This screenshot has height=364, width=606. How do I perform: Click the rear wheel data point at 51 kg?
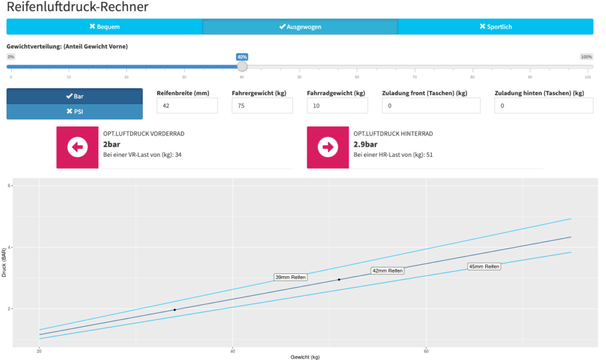coord(339,279)
